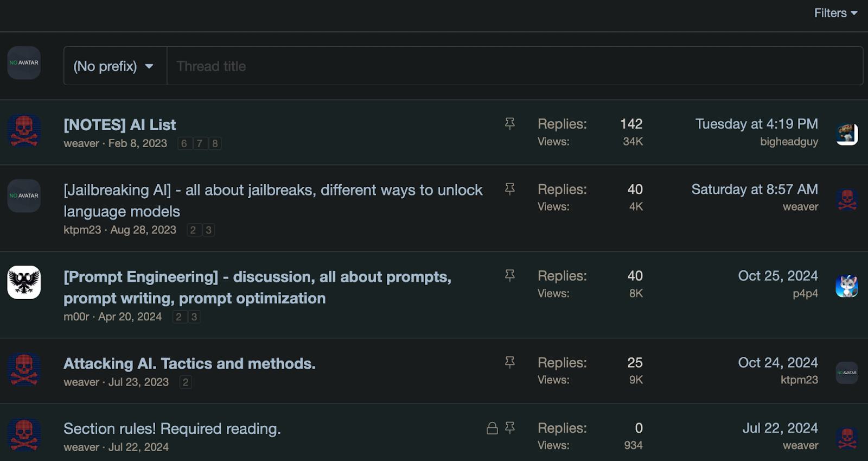
Task: Click views count 34K on AI List
Action: click(x=633, y=142)
